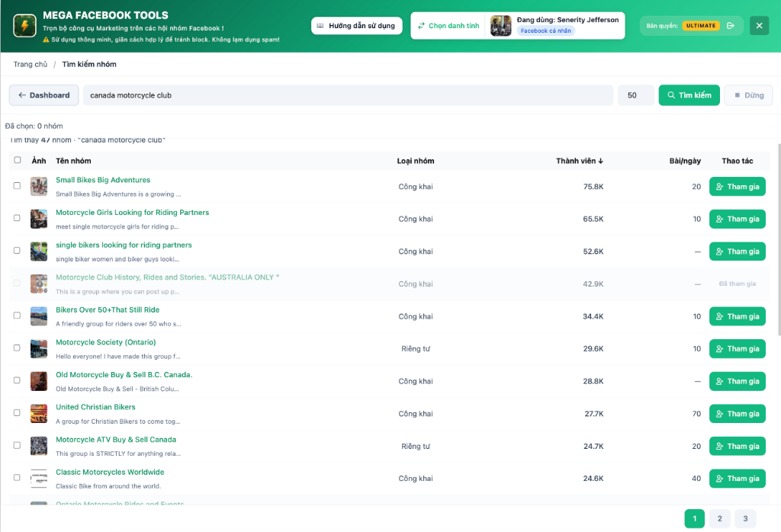Toggle the select-all groups checkbox
The image size is (781, 532).
18,160
